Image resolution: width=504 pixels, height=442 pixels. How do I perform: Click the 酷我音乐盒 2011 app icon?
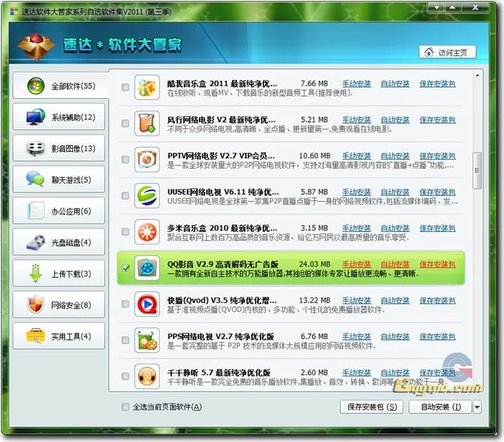pyautogui.click(x=147, y=87)
